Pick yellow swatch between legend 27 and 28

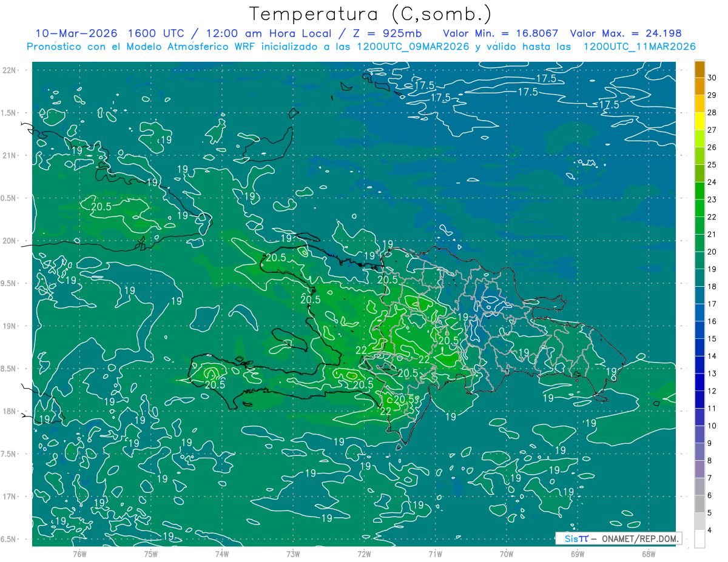pyautogui.click(x=699, y=121)
